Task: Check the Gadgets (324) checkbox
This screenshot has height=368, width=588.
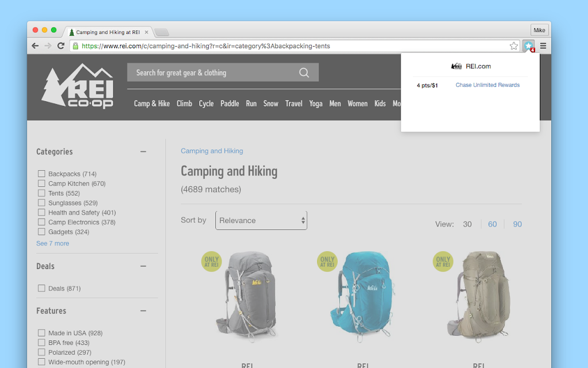Action: pos(41,232)
